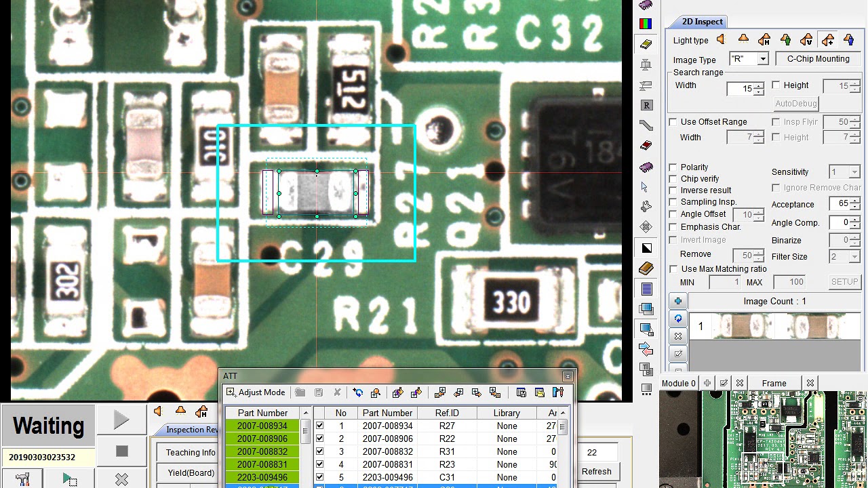Click the Refresh button
The height and width of the screenshot is (488, 868).
tap(596, 472)
